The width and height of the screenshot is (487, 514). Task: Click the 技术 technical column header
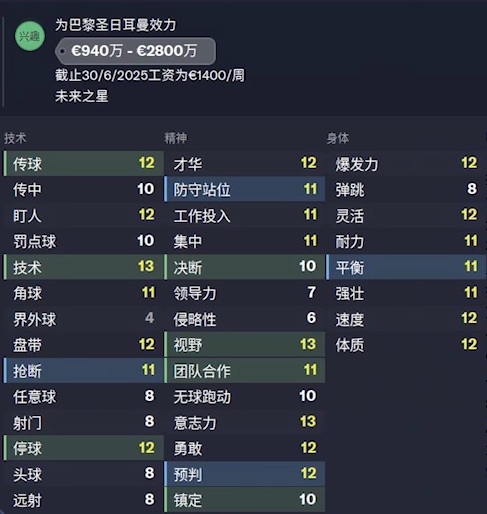click(x=15, y=138)
